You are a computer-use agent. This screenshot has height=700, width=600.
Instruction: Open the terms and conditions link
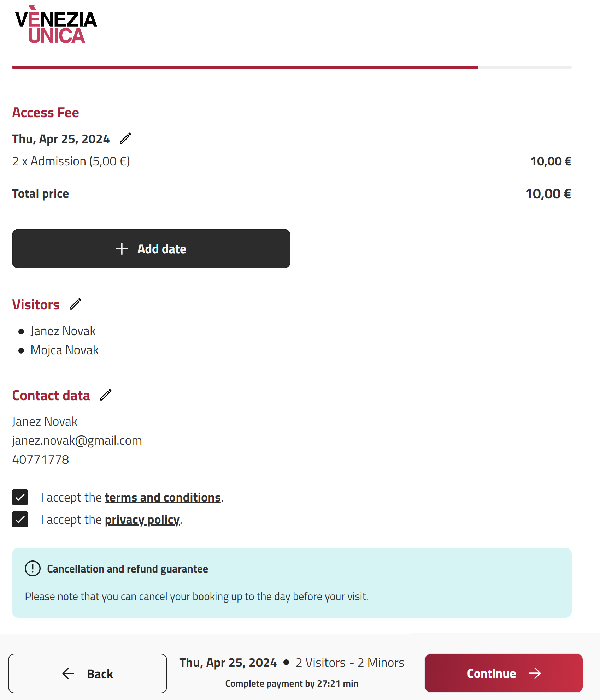click(163, 497)
